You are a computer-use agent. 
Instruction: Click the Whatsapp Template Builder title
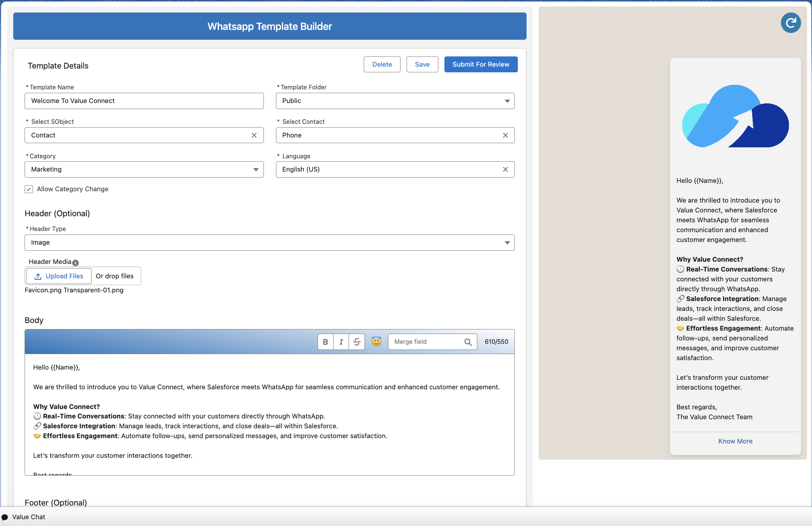[x=270, y=27]
